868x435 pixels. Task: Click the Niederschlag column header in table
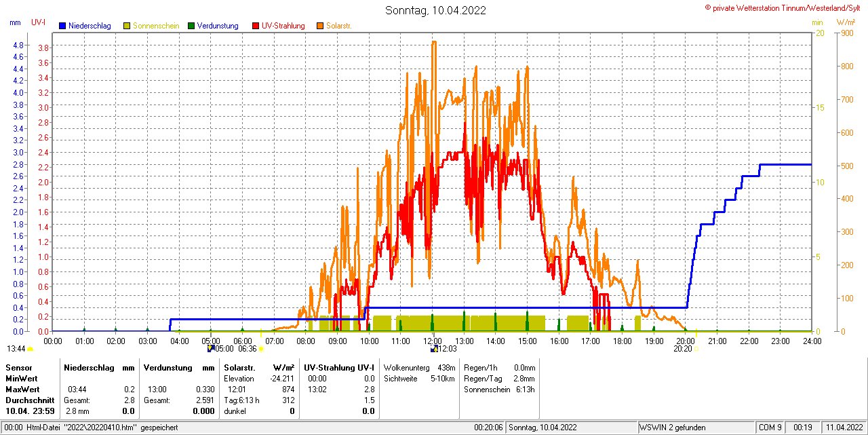88,367
